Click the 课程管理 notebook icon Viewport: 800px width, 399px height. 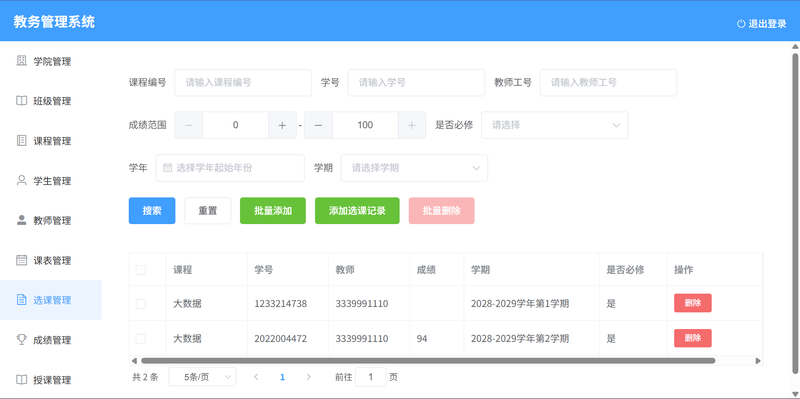(21, 141)
